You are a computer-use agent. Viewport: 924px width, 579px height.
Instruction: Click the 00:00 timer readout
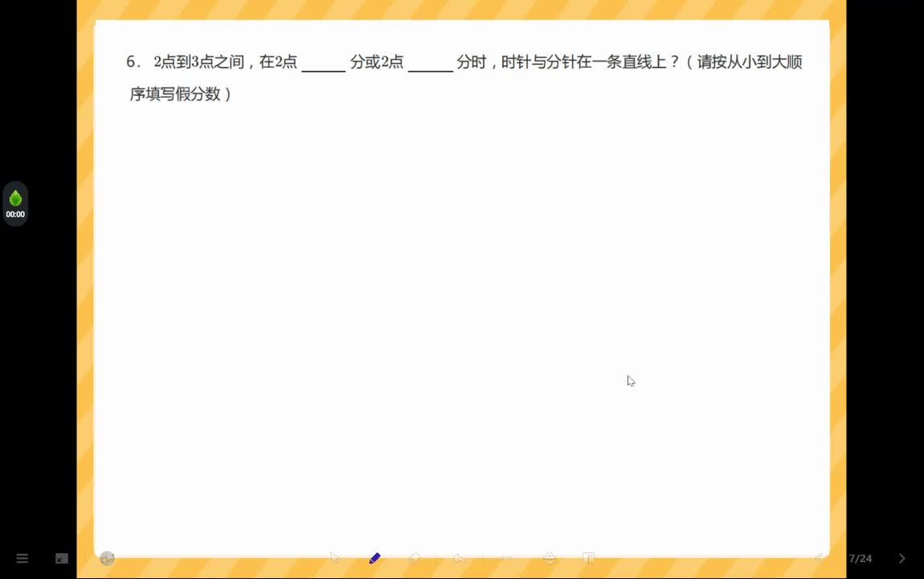pos(15,215)
